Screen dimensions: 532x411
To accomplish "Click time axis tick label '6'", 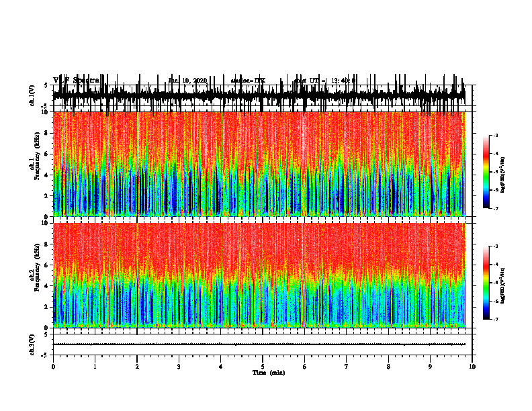I will click(x=305, y=367).
